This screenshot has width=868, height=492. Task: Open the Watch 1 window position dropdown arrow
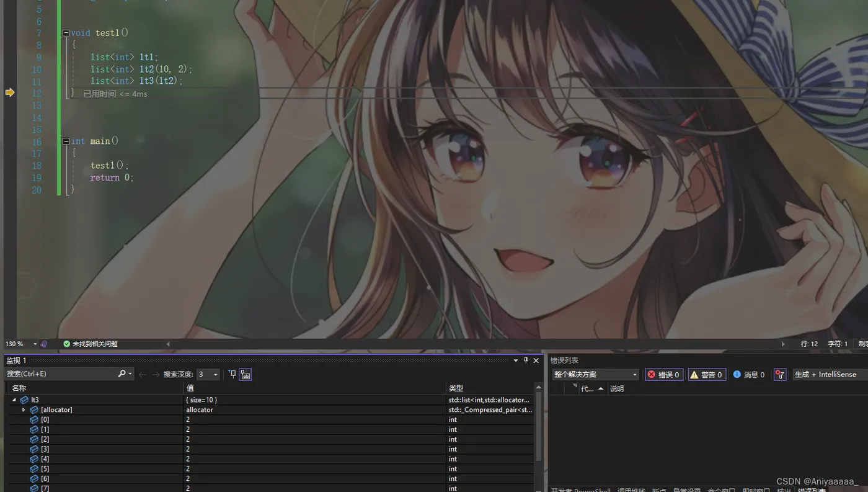[x=515, y=360]
